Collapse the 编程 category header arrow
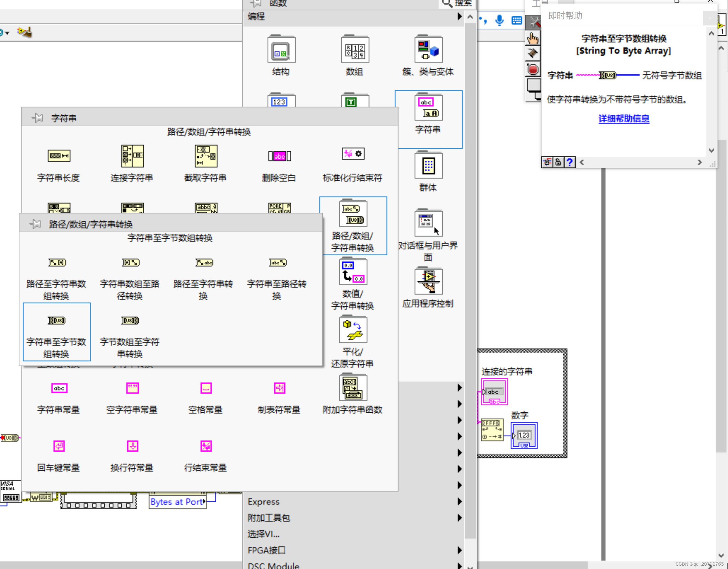The height and width of the screenshot is (569, 728). pos(460,16)
